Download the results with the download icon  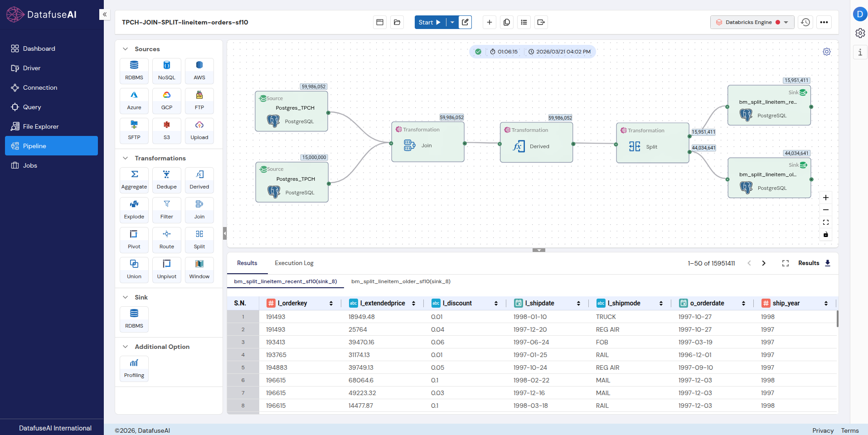pyautogui.click(x=828, y=263)
